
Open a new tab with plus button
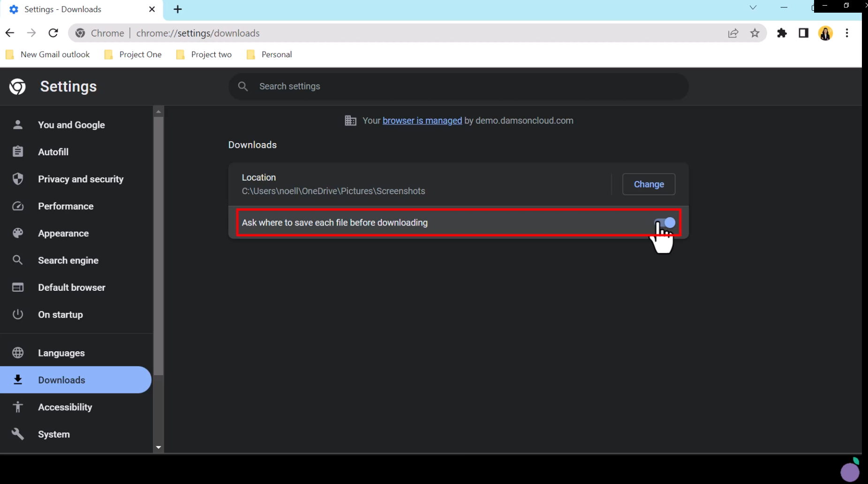178,9
